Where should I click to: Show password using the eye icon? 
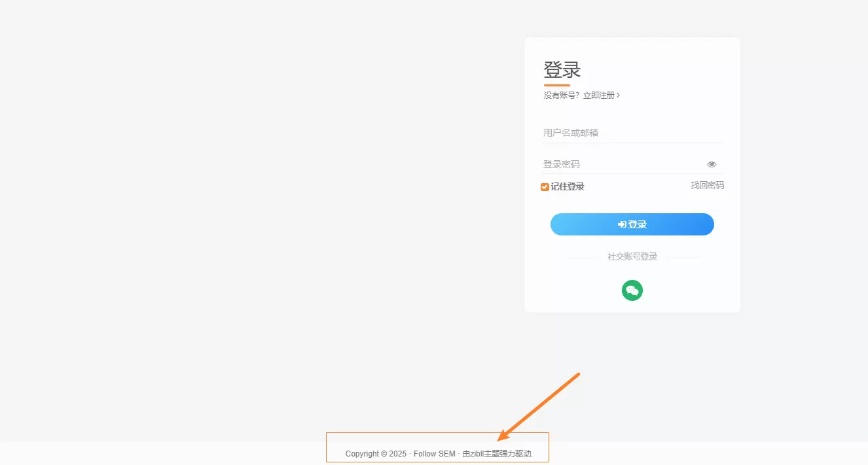(x=712, y=164)
